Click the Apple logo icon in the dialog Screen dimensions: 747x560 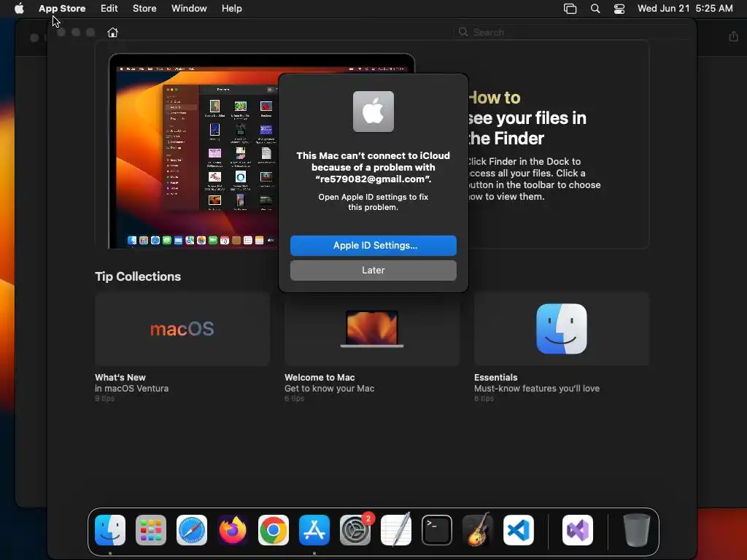tap(373, 112)
